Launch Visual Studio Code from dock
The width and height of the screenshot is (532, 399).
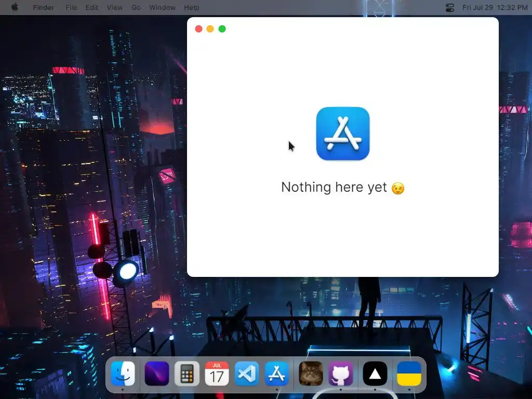coord(247,374)
